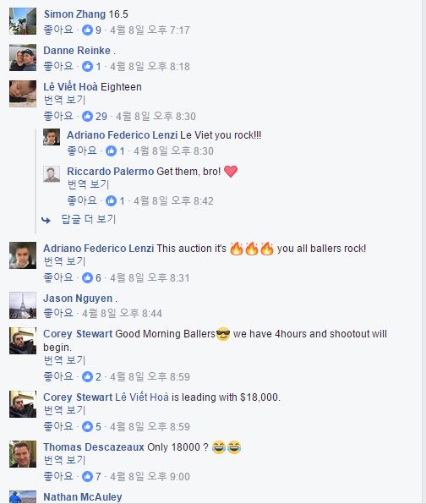This screenshot has width=426, height=504.
Task: Open the mentioned Lê Viết Hoà link in Corey's comment
Action: [142, 397]
